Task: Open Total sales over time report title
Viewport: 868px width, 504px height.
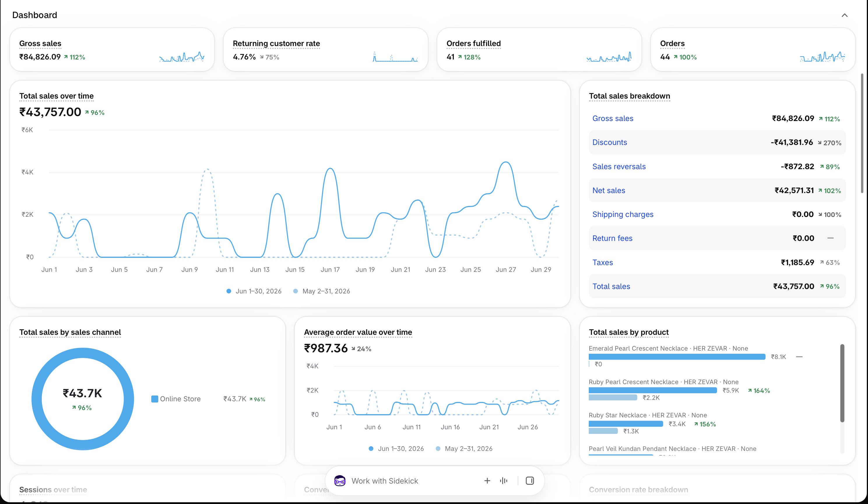Action: coord(57,96)
